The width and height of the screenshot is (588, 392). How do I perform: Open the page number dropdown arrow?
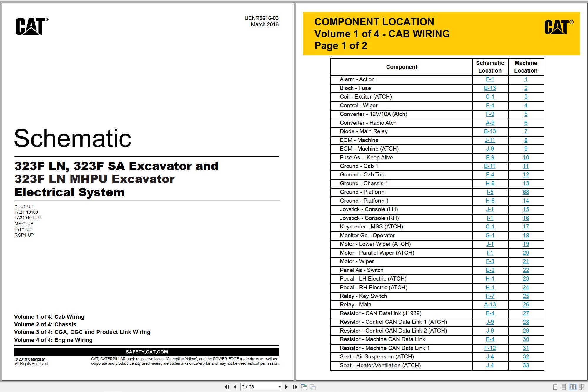click(279, 387)
